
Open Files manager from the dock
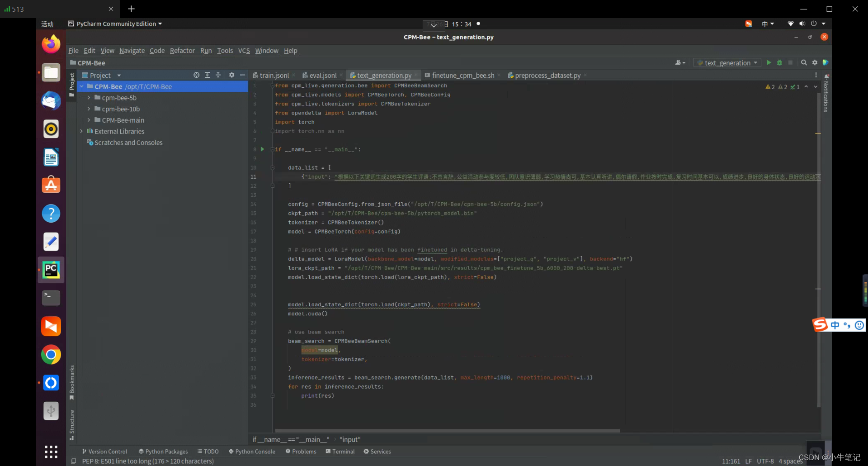(x=51, y=72)
